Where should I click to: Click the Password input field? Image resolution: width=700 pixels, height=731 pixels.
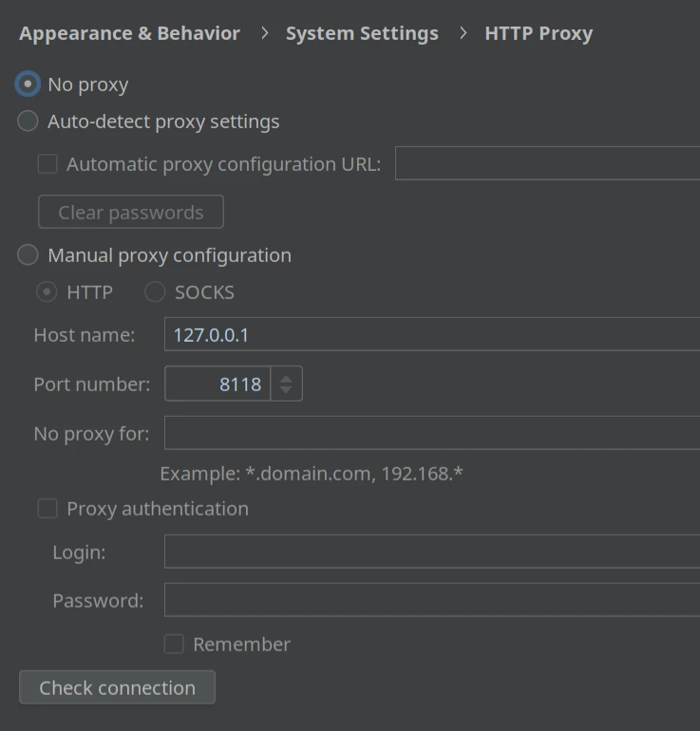(x=432, y=600)
